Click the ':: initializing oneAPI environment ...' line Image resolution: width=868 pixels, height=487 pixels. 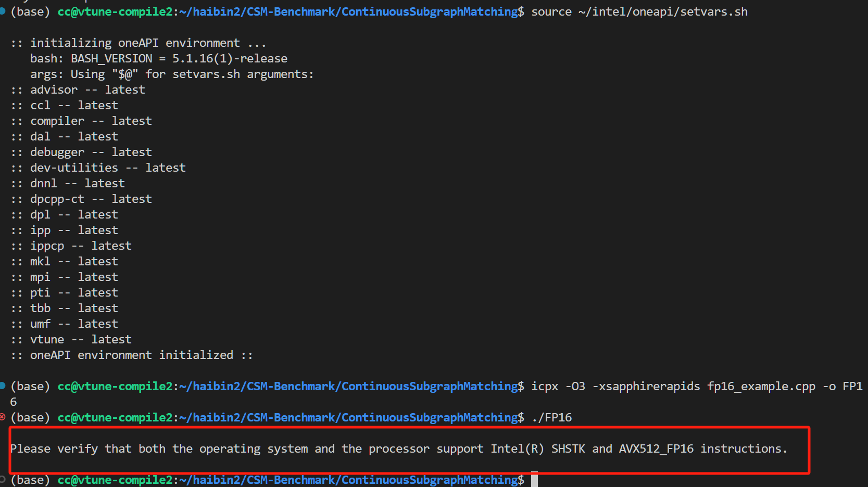(139, 43)
